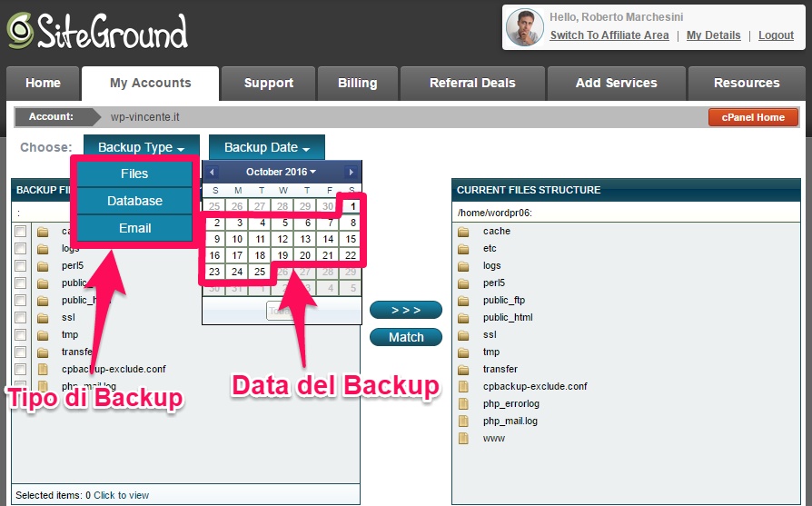
Task: Click the Match button
Action: pyautogui.click(x=406, y=337)
